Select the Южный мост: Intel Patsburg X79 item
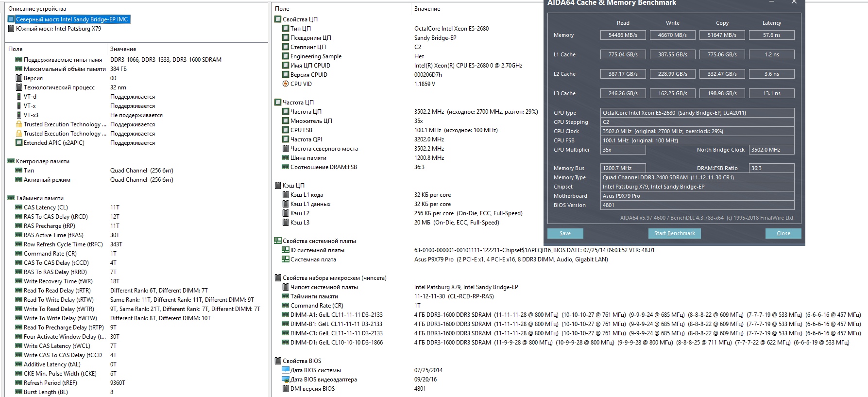The image size is (868, 397). (59, 29)
